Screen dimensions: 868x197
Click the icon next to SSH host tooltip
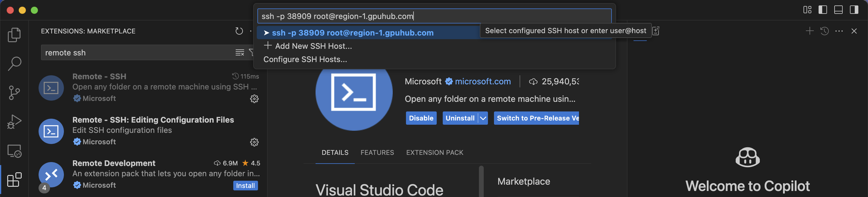tap(656, 31)
